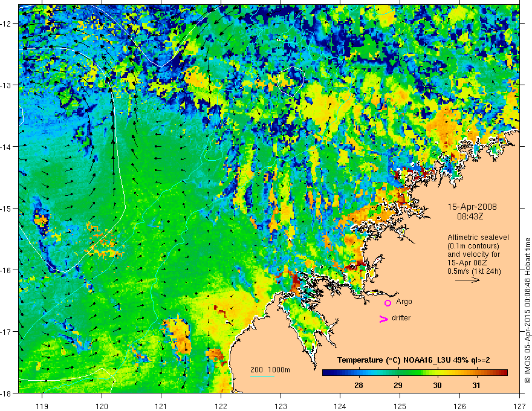The image size is (532, 411).
Task: Click the colorbar tick label 29
Action: click(x=398, y=386)
